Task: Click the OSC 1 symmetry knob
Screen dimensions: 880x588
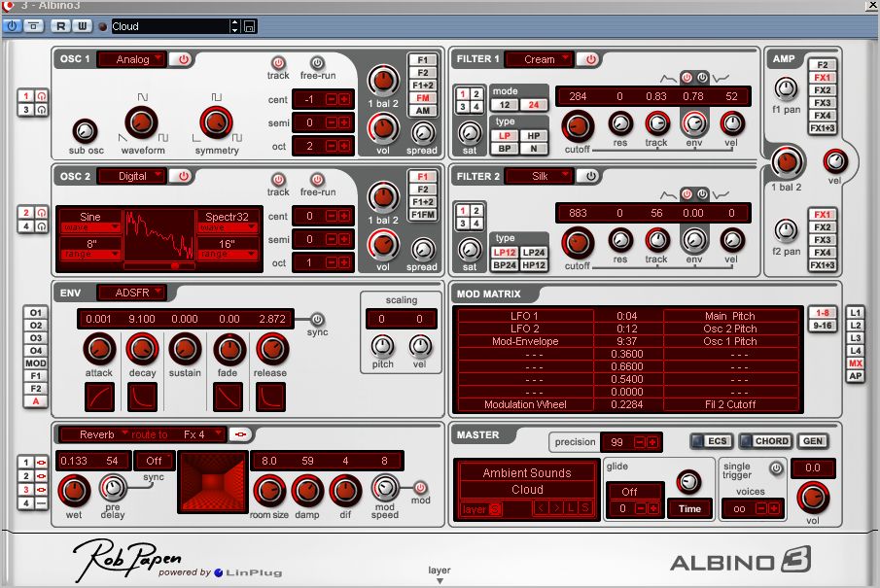Action: tap(216, 122)
